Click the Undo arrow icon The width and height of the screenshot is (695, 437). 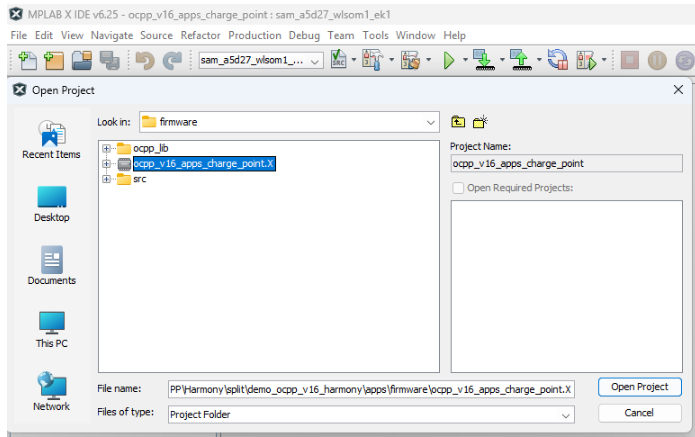tap(145, 60)
